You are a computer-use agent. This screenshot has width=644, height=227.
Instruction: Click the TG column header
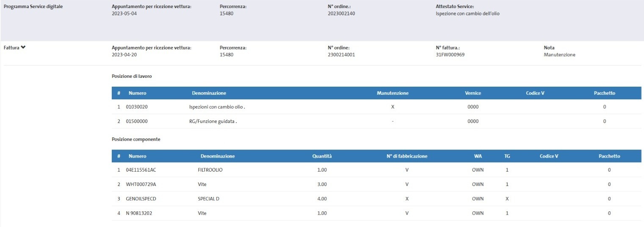coord(507,156)
